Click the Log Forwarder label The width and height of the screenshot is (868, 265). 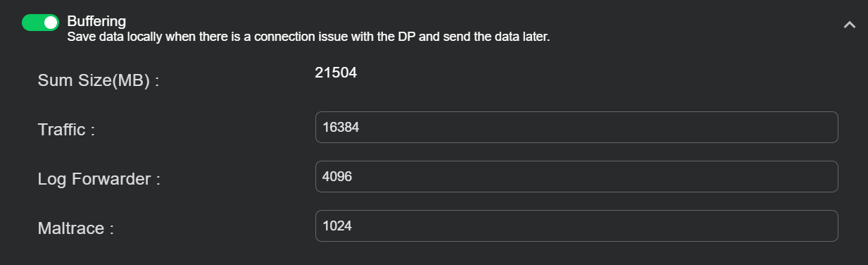[x=99, y=179]
